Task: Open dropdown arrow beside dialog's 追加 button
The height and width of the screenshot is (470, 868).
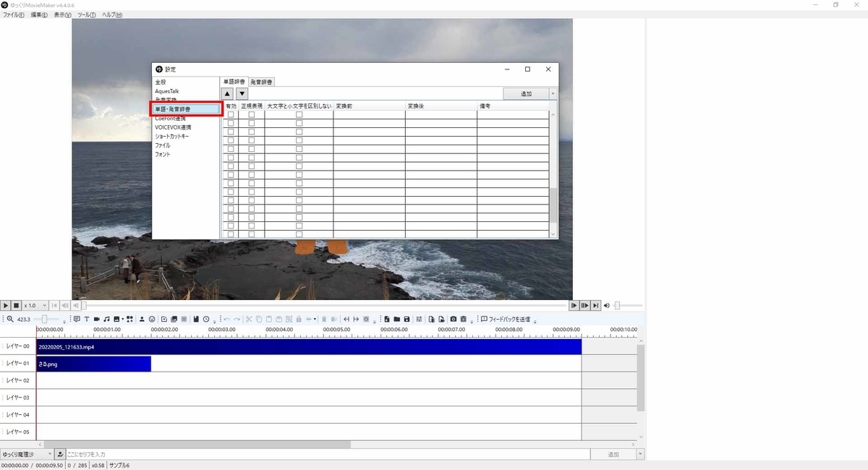Action: [553, 93]
